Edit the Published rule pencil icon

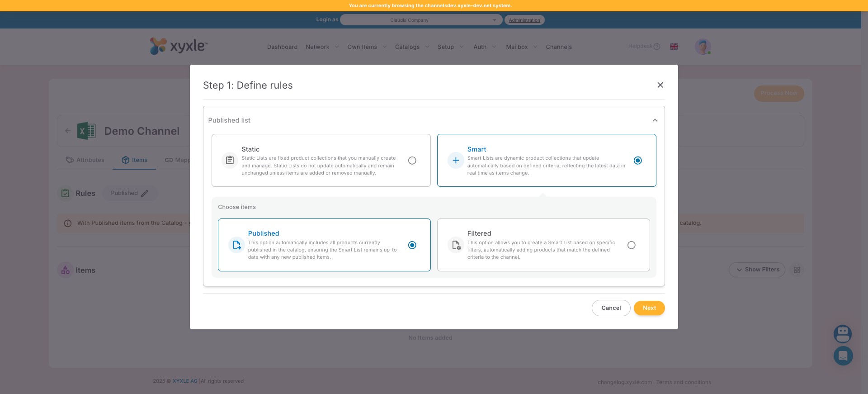point(145,193)
